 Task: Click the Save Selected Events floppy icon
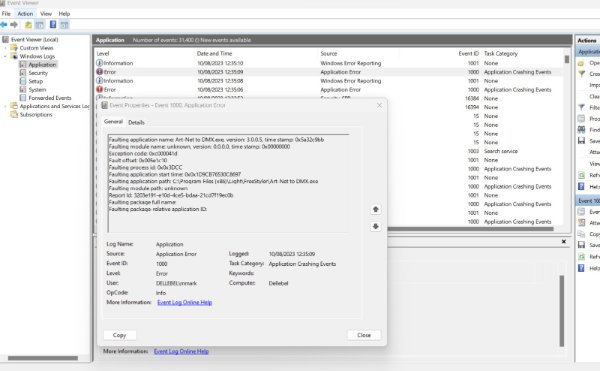pyautogui.click(x=581, y=245)
